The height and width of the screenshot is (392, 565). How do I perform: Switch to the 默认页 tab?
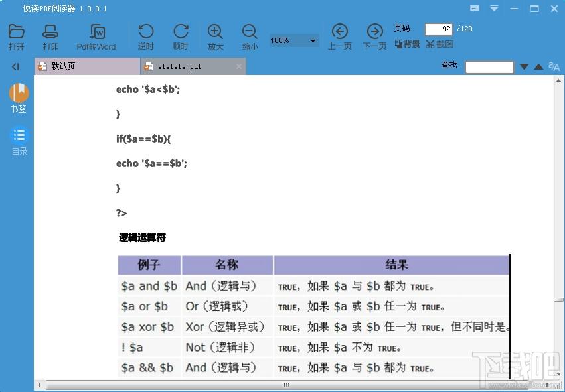(87, 66)
